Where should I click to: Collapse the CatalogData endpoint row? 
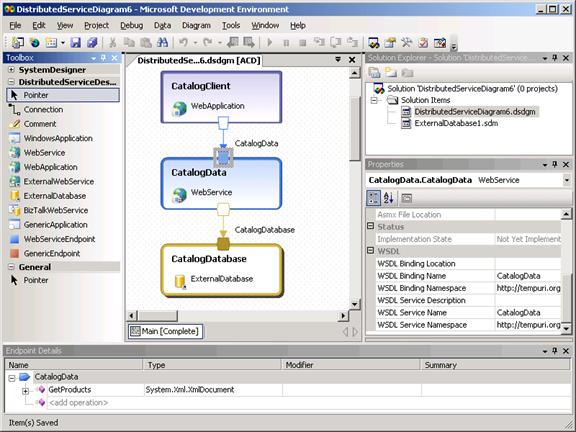click(x=12, y=378)
